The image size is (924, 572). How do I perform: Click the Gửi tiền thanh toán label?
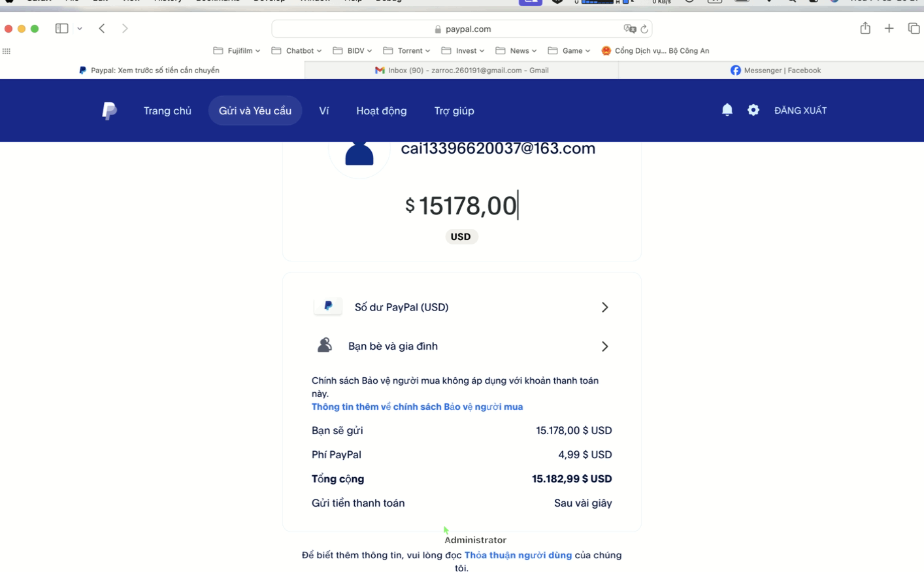point(358,503)
